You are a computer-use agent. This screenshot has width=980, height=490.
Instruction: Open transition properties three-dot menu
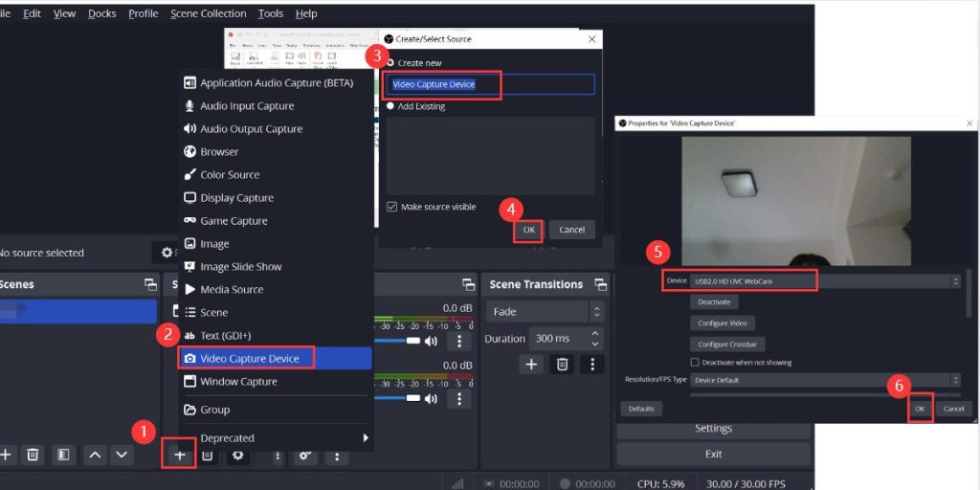click(x=592, y=365)
